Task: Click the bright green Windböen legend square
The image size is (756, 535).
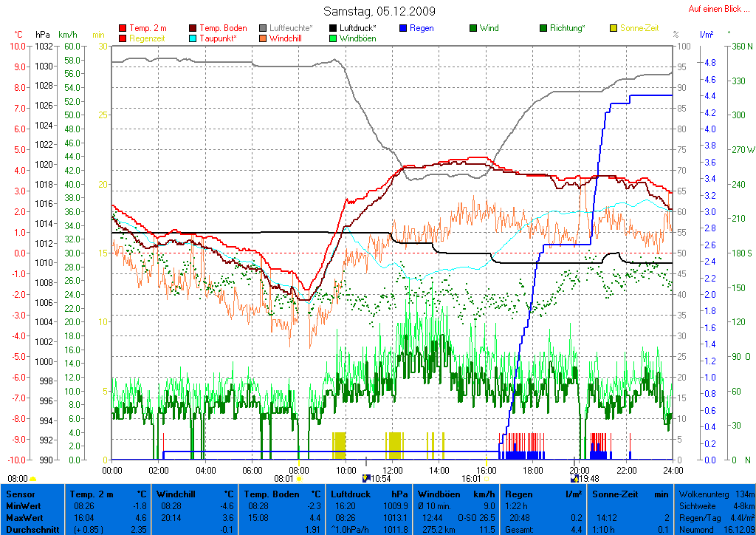Action: pos(333,38)
